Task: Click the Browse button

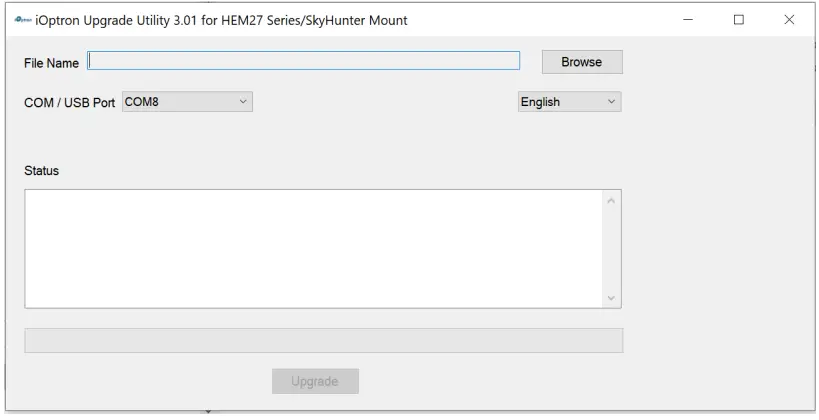Action: coord(582,62)
